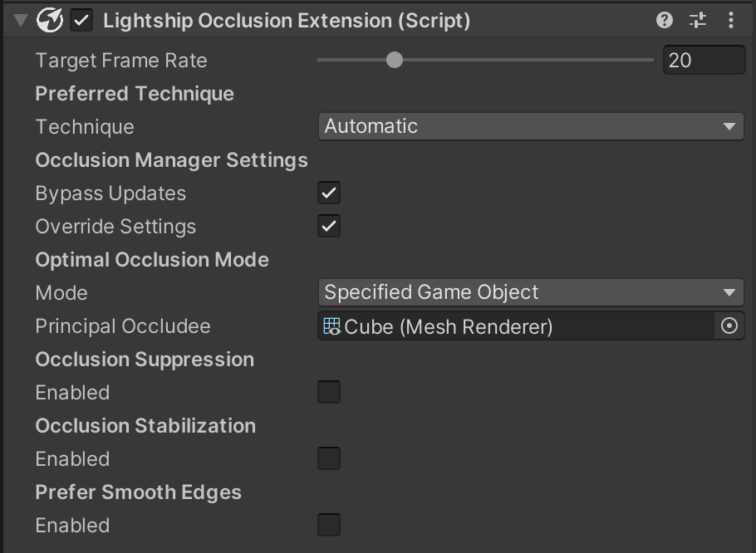
Task: Toggle the component's enabled checkbox in the header
Action: click(x=82, y=19)
